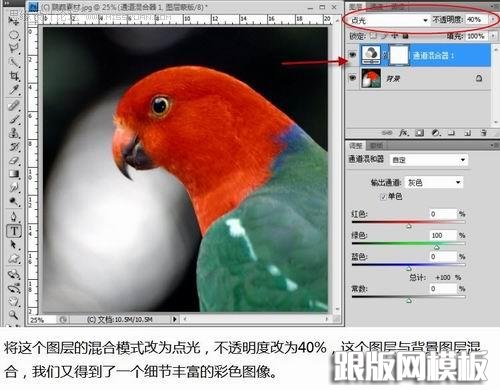
Task: Click the green channel slider handle
Action: tap(436, 247)
